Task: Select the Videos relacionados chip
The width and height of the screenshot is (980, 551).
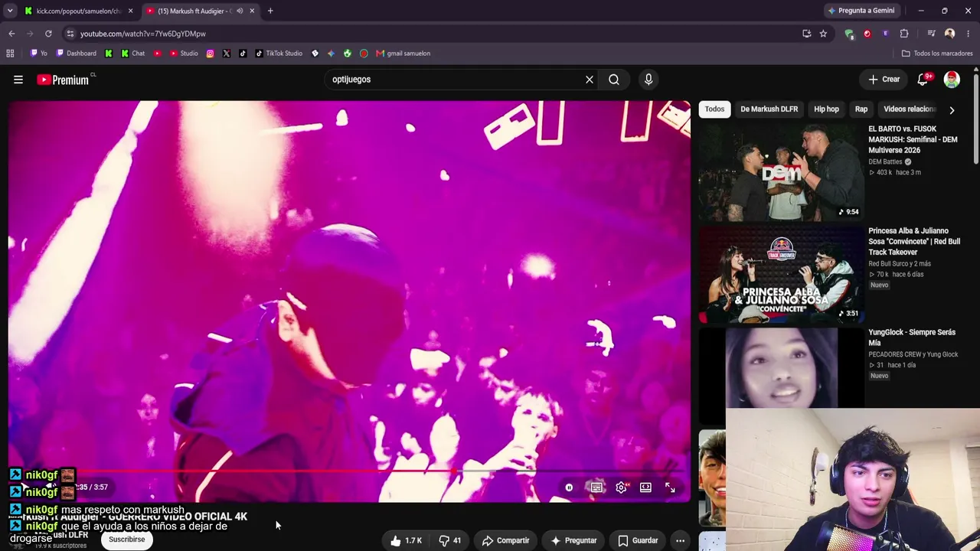Action: (910, 109)
